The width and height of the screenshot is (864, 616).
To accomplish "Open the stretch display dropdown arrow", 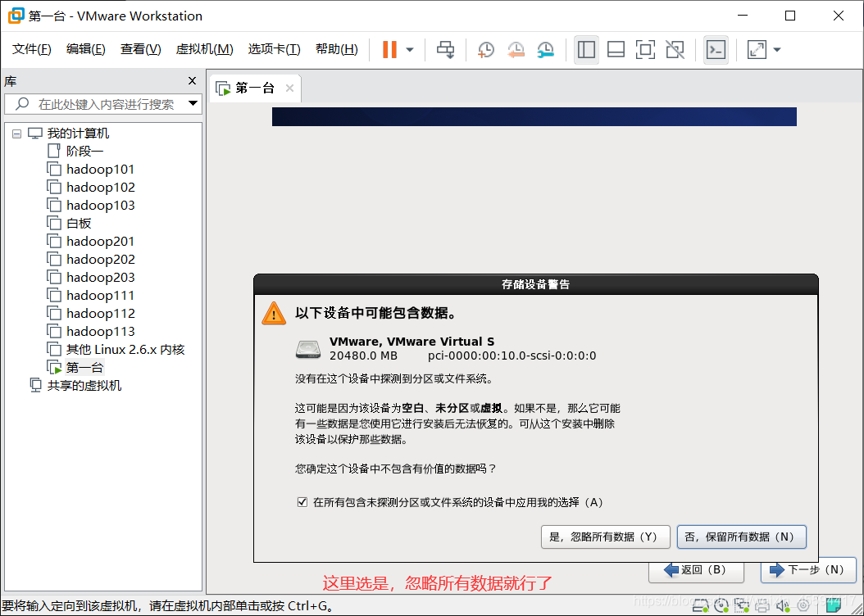I will [777, 49].
